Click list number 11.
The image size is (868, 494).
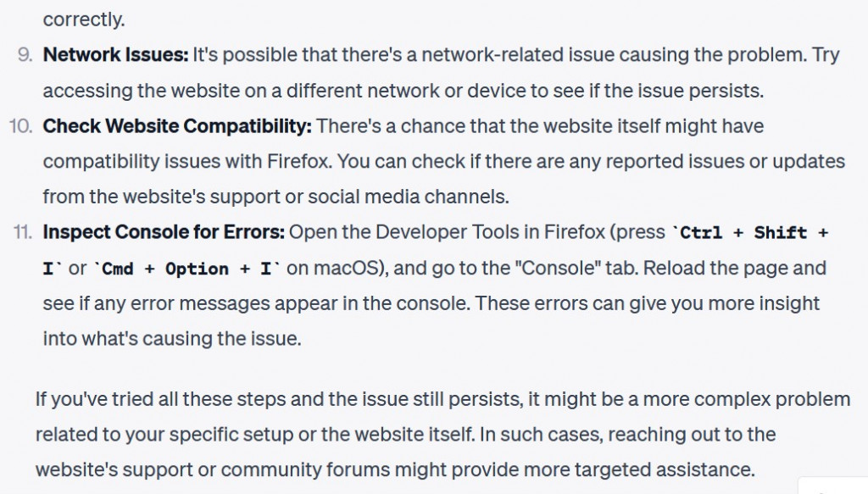[x=22, y=233]
